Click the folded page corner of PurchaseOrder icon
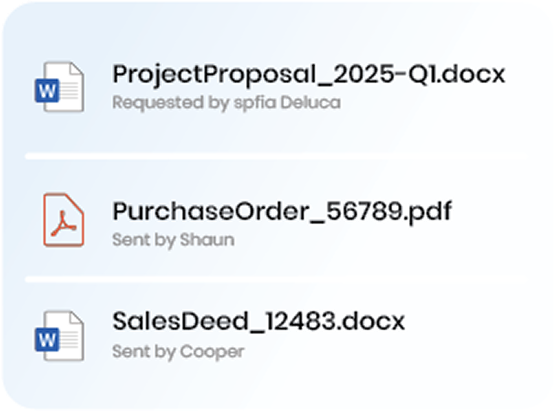 point(75,202)
